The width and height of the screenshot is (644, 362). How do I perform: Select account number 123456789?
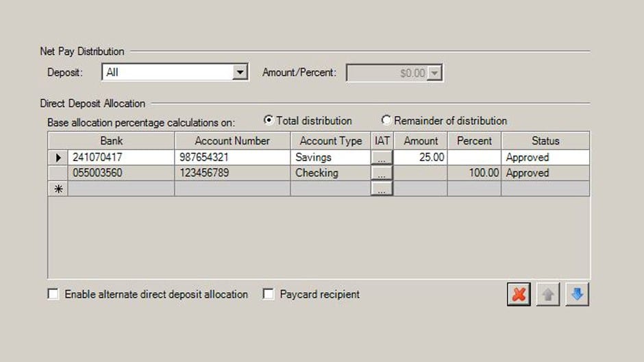pyautogui.click(x=232, y=173)
